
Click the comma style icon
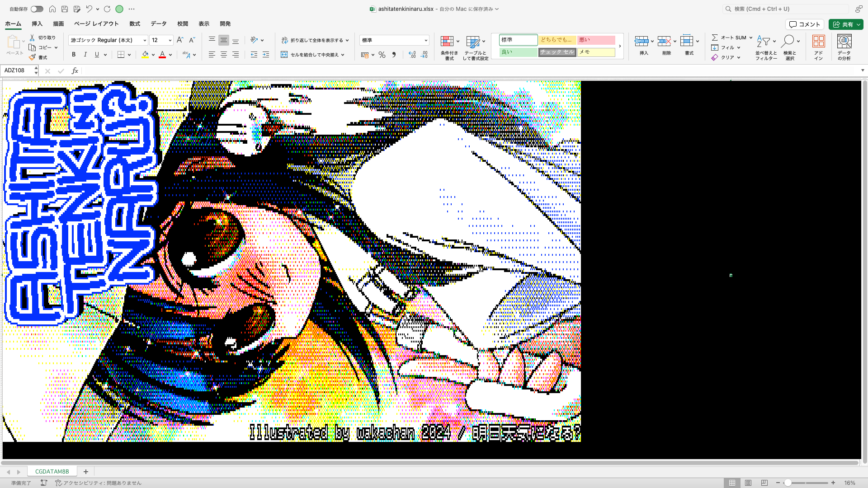tap(394, 55)
